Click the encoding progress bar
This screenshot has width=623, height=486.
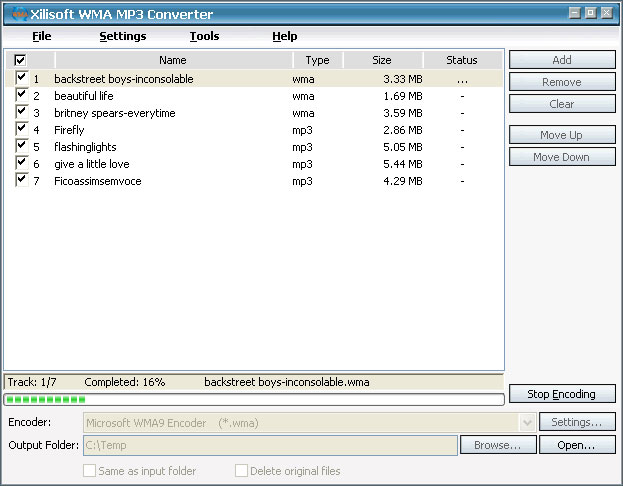pyautogui.click(x=254, y=400)
